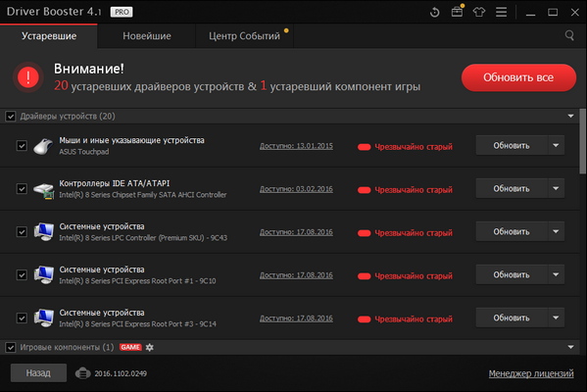Image resolution: width=587 pixels, height=392 pixels.
Task: Switch to the Новейшие tab
Action: pyautogui.click(x=147, y=36)
